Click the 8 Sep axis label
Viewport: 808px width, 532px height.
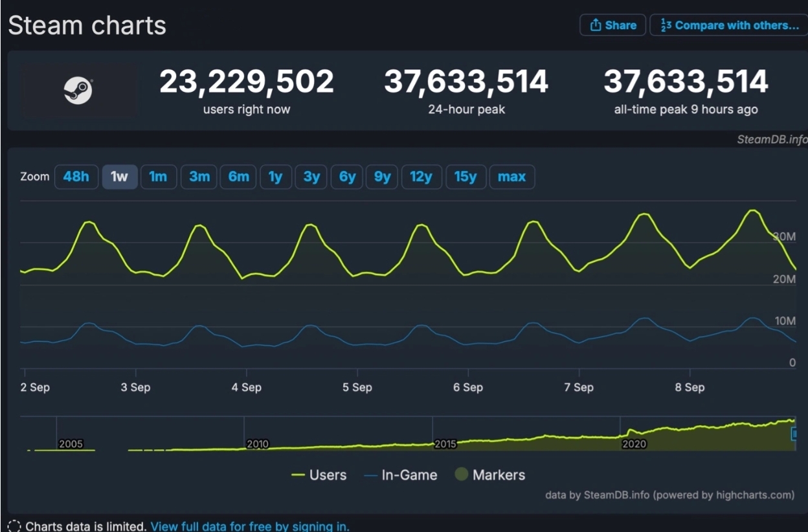click(x=690, y=387)
